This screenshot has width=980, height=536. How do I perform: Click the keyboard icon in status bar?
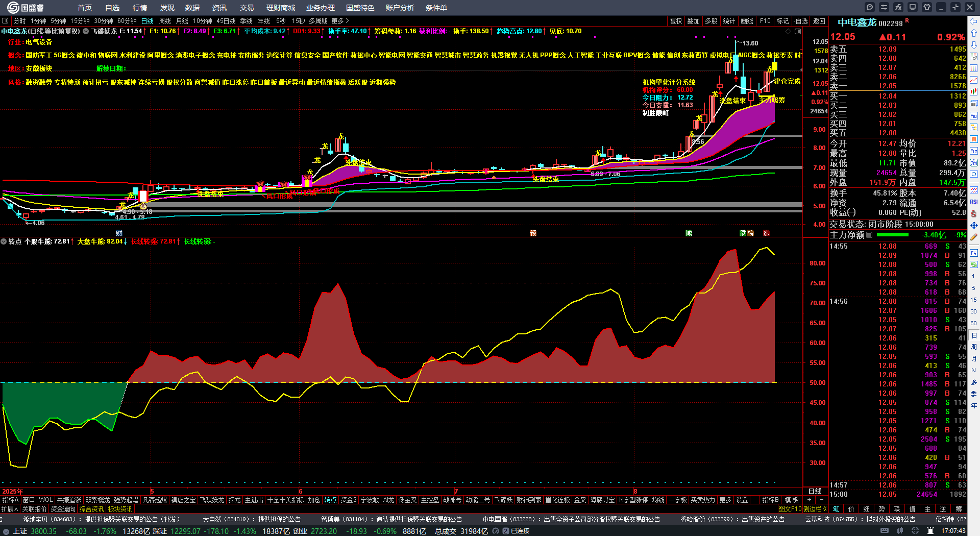[x=885, y=531]
